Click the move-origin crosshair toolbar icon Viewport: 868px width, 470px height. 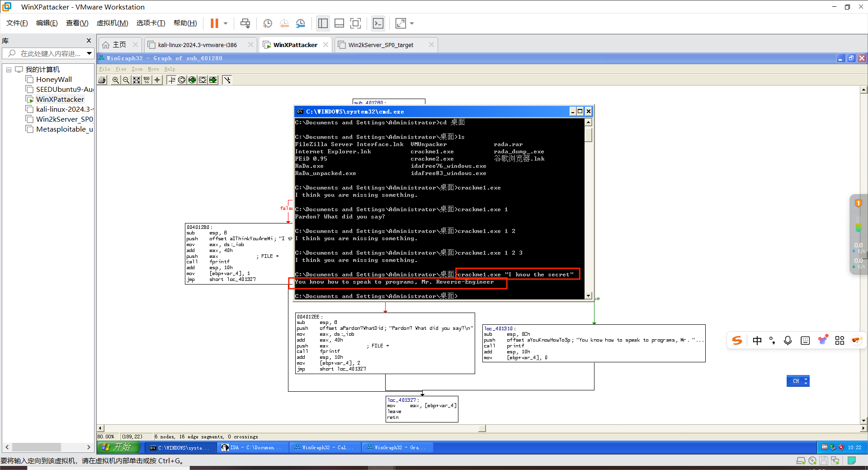click(157, 80)
